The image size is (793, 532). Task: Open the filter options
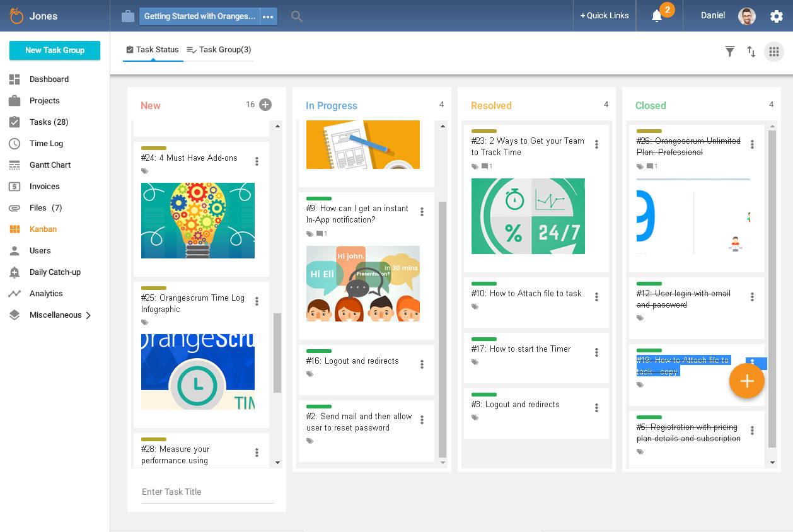coord(729,52)
